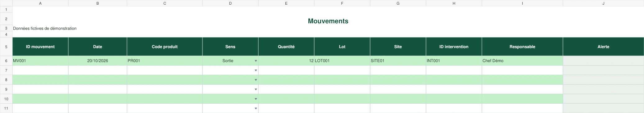The image size is (644, 113).
Task: Select column E header
Action: 286,3
